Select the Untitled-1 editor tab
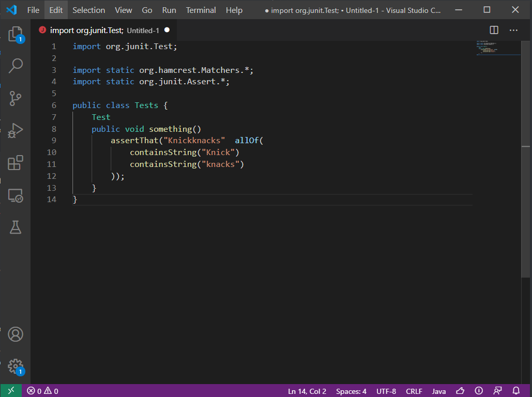 (103, 30)
